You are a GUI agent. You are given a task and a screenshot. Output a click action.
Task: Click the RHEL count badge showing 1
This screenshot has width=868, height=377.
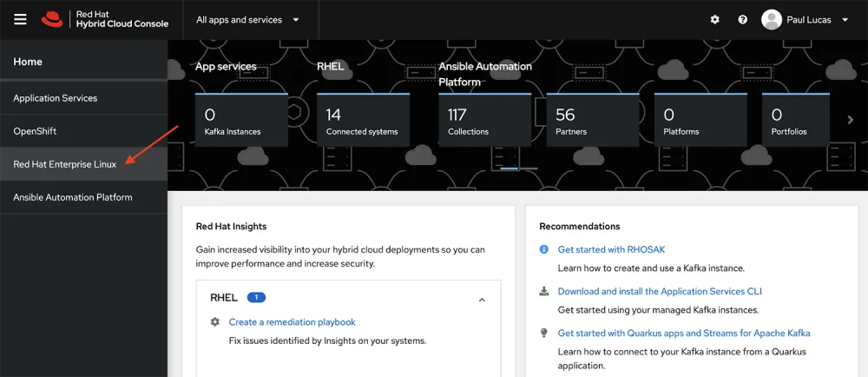[x=256, y=297]
